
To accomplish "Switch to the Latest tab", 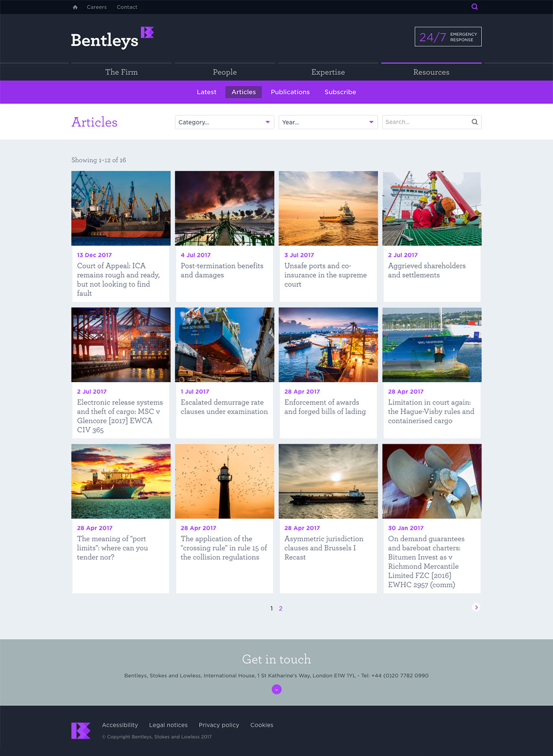I will [x=207, y=92].
